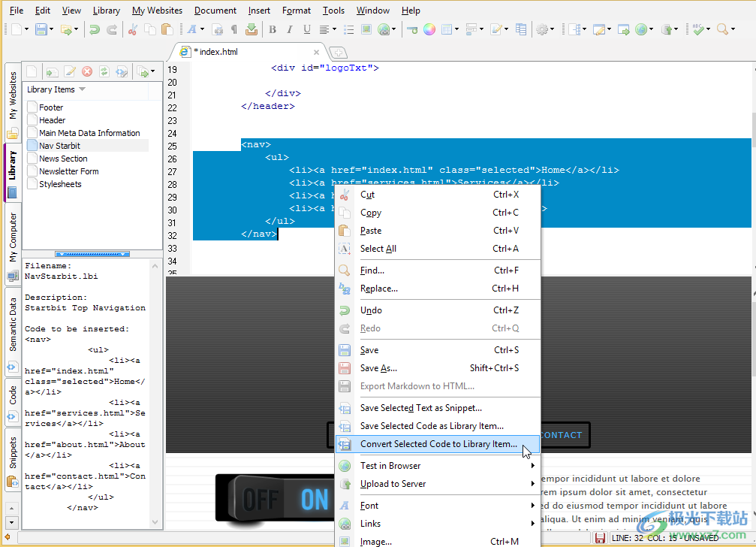756x547 pixels.
Task: Open the Save button dropdown arrow
Action: click(x=51, y=29)
